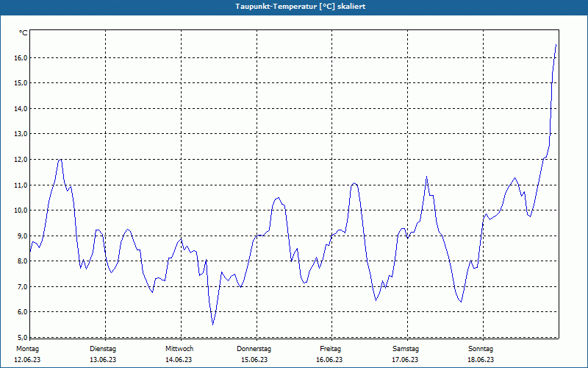Click the Montag day label

[27, 349]
